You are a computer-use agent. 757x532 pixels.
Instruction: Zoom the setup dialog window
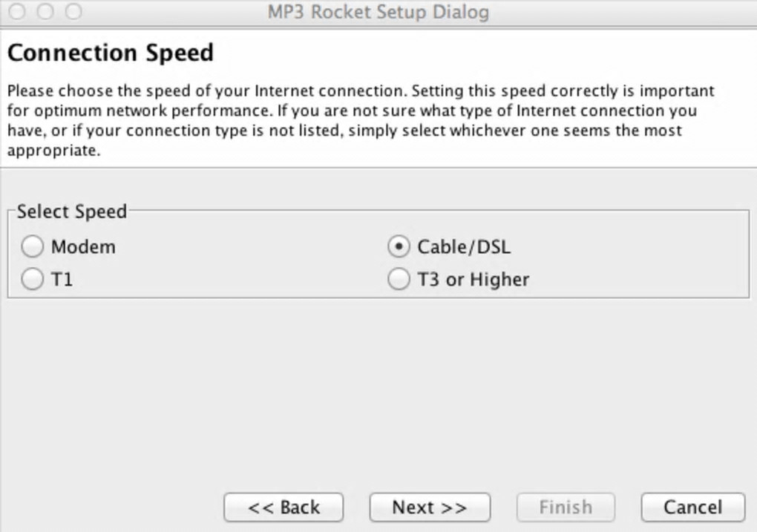(x=73, y=12)
